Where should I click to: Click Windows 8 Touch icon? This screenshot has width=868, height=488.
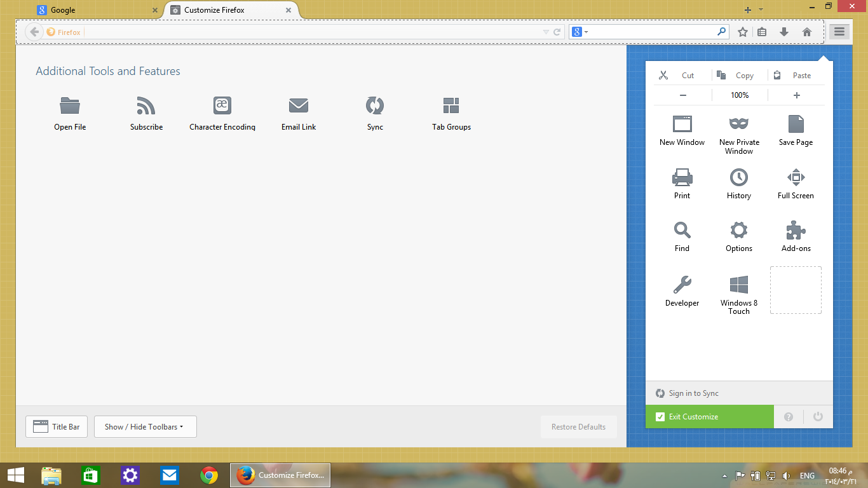739,284
